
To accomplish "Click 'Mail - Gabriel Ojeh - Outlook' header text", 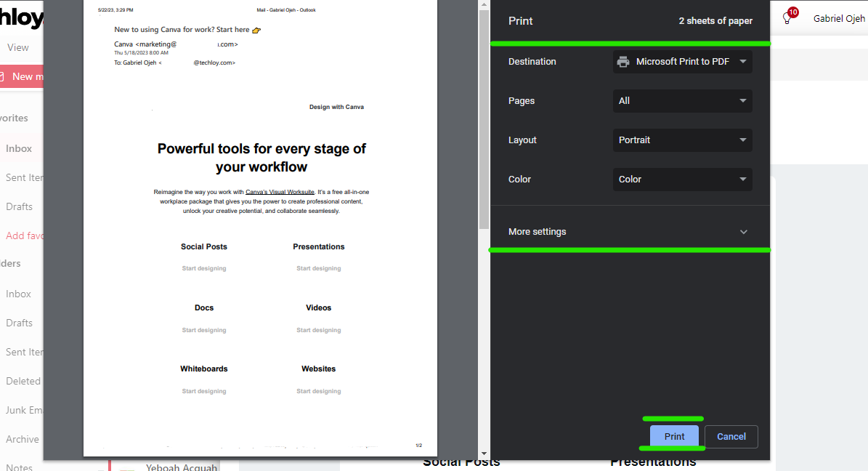I will (x=286, y=10).
